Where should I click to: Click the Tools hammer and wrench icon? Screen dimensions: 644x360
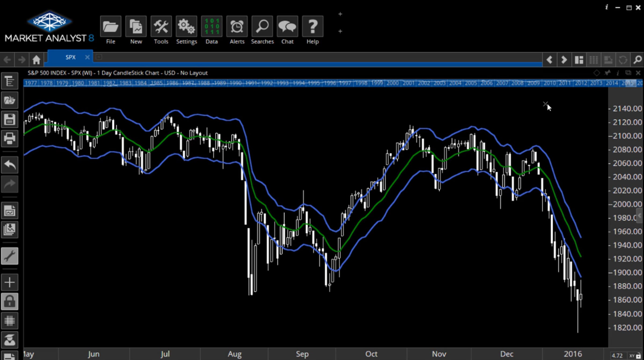pos(161,27)
